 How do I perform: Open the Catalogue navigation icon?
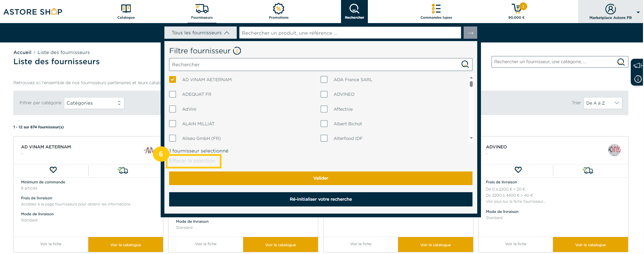(x=126, y=8)
